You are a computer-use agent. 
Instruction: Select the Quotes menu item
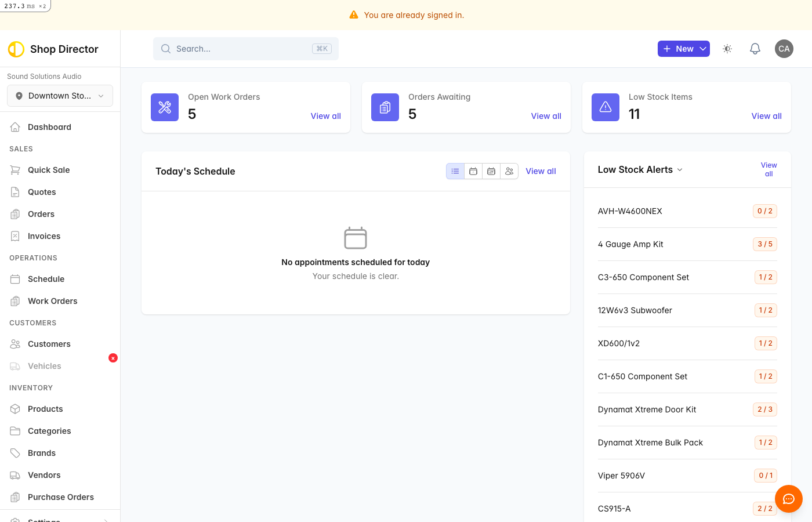tap(41, 191)
